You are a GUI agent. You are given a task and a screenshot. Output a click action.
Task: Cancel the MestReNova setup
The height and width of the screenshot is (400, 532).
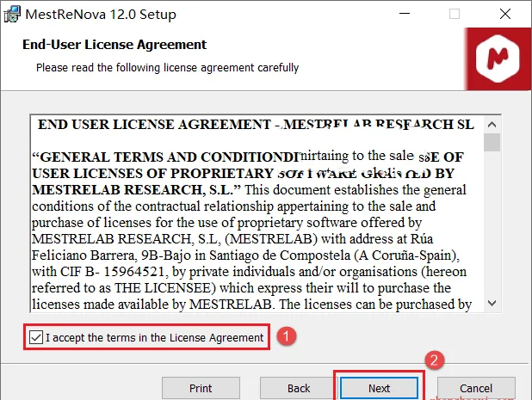[476, 388]
